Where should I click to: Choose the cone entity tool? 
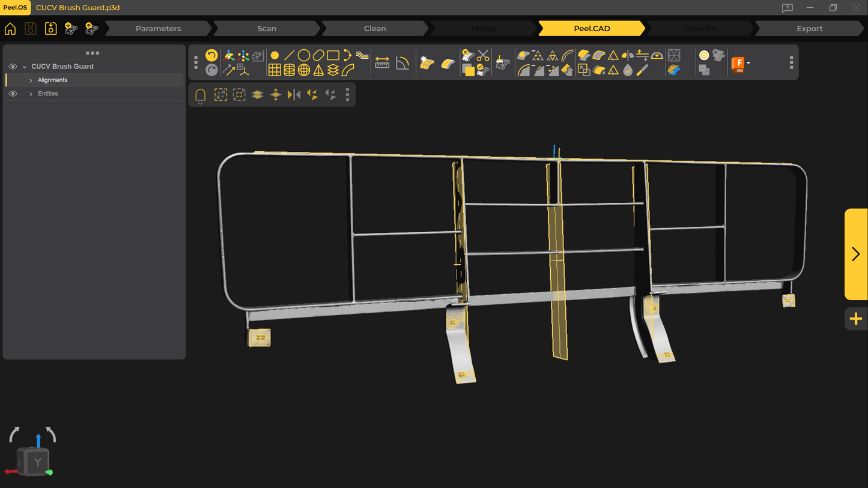click(x=318, y=70)
